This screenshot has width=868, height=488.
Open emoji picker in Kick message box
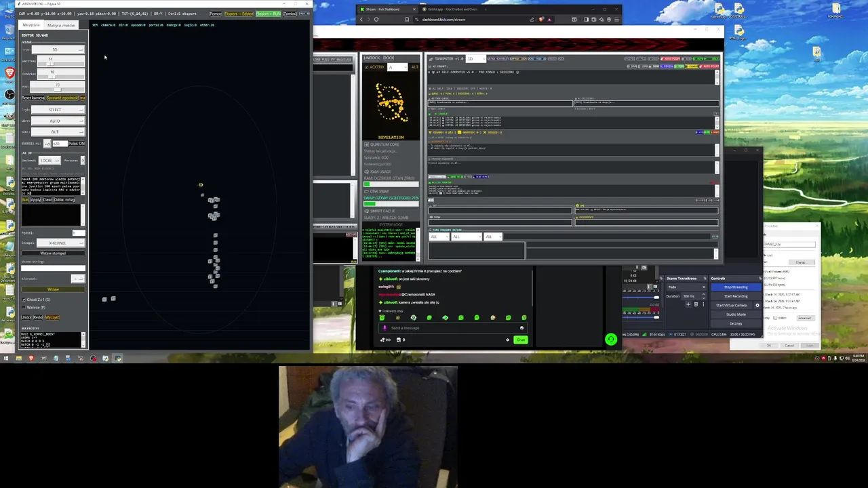(521, 328)
